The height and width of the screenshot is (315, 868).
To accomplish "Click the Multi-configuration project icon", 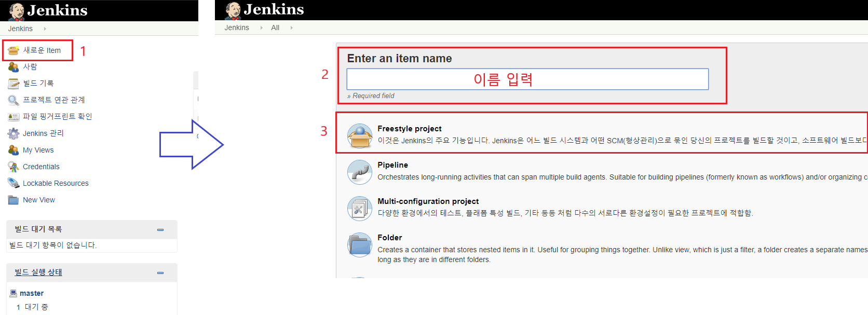I will pos(360,208).
